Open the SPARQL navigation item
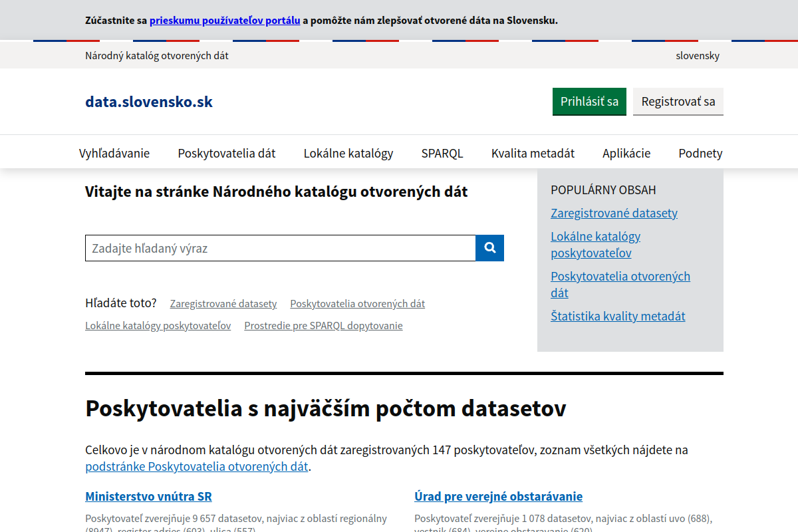The width and height of the screenshot is (798, 532). [442, 153]
